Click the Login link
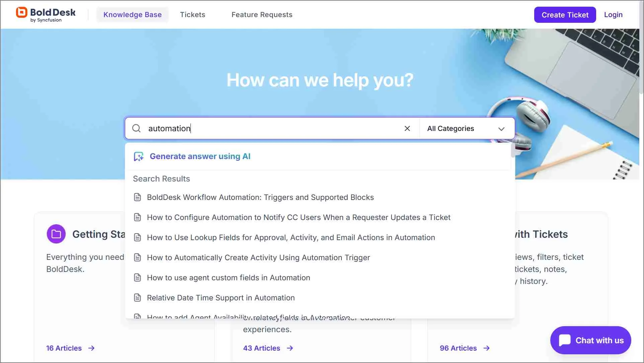The image size is (644, 363). coord(613,14)
